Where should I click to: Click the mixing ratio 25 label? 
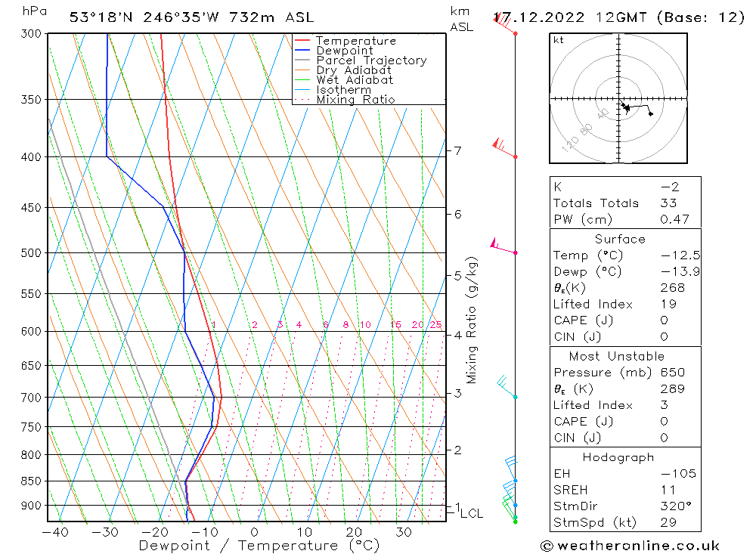[435, 324]
